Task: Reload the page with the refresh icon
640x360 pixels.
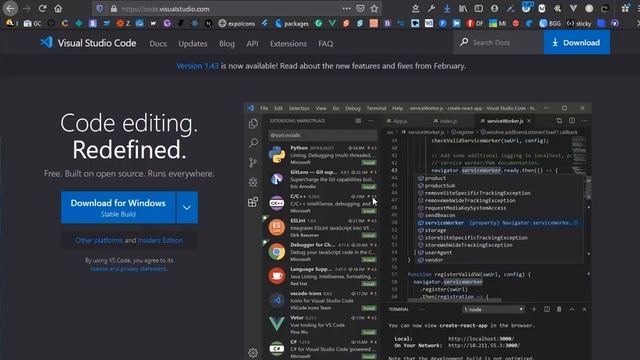Action: tap(42, 9)
